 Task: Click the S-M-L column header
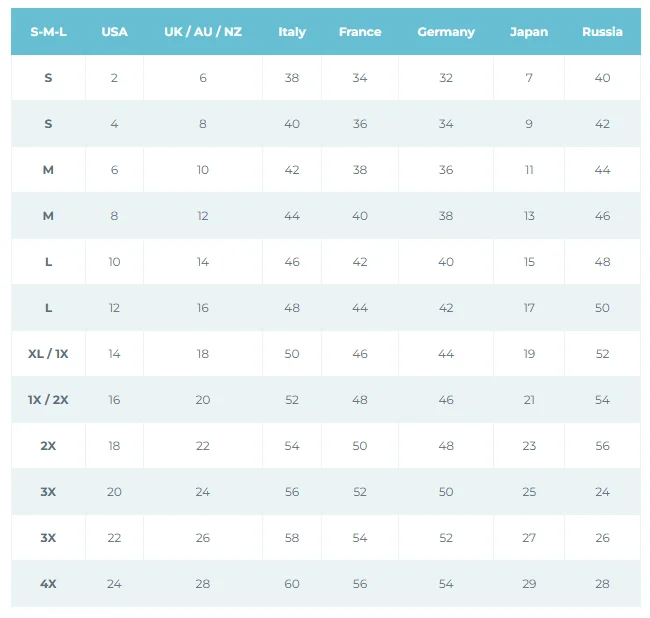point(48,32)
